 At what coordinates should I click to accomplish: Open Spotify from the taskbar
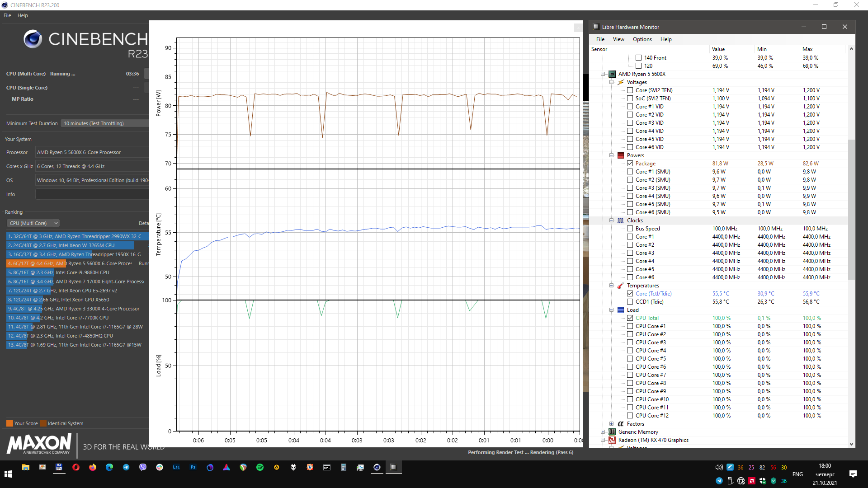pos(260,468)
